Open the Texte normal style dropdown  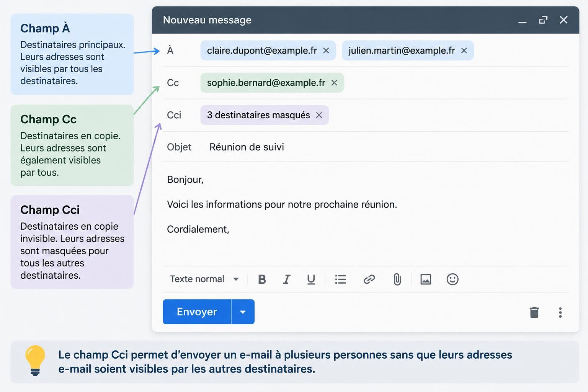(x=204, y=279)
